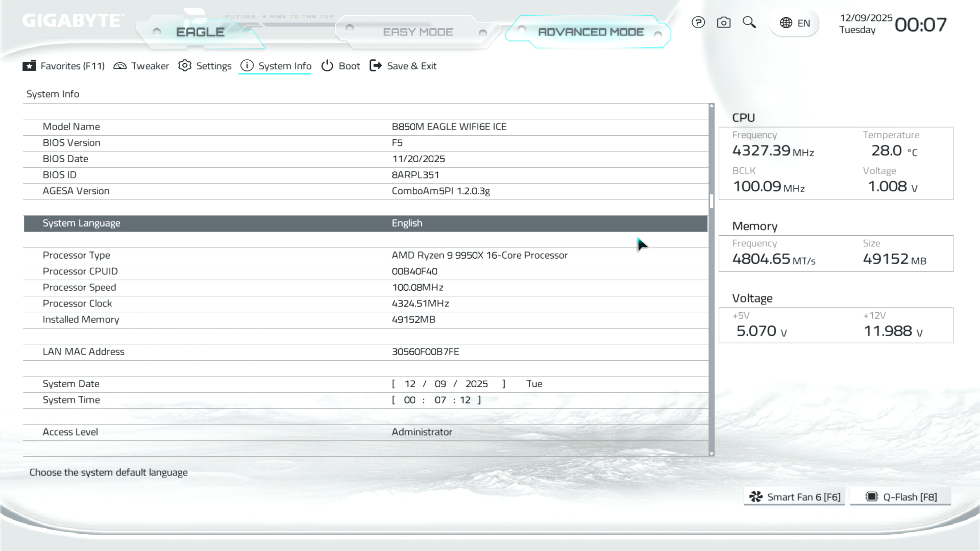
Task: Open search with the magnifier icon
Action: [x=749, y=22]
